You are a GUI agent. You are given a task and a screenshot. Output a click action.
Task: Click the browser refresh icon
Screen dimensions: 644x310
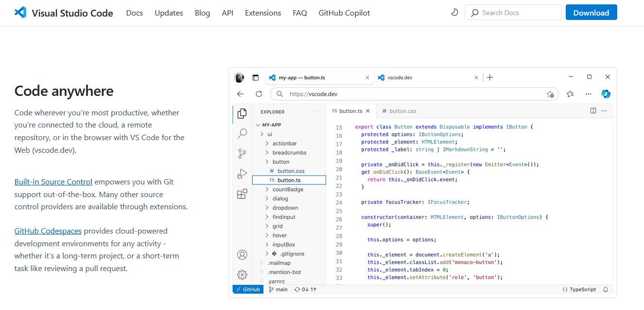[259, 94]
